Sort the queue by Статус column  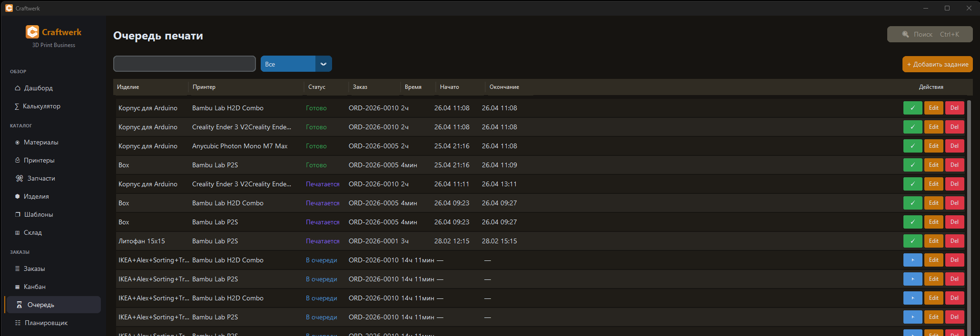point(317,87)
